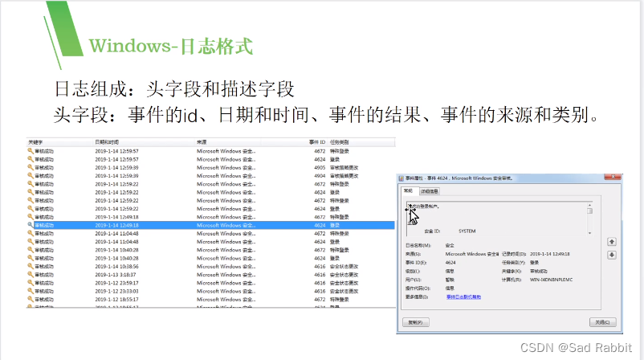Screen dimensions: 644x360
Task: Click key icon of 2019-1-13 3:18:37 row
Action: click(31, 274)
